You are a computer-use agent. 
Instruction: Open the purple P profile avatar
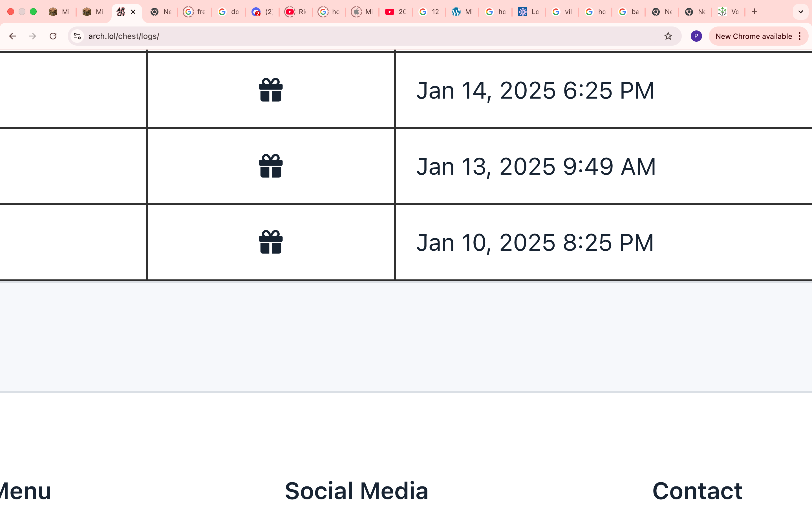[696, 36]
